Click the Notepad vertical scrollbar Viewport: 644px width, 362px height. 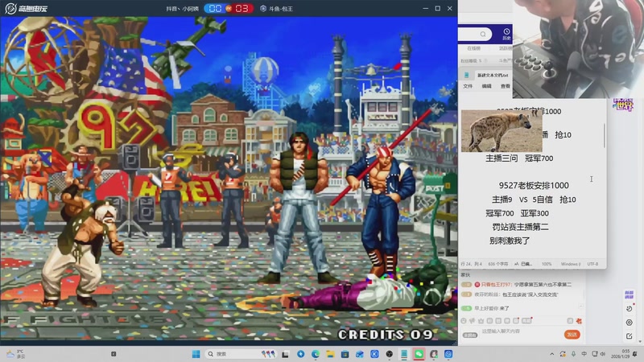click(605, 135)
